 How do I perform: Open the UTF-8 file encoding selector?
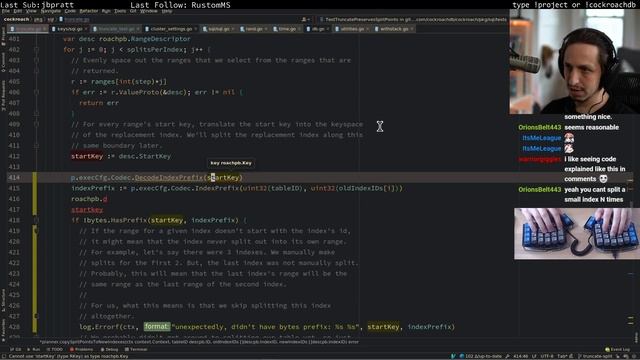point(547,356)
